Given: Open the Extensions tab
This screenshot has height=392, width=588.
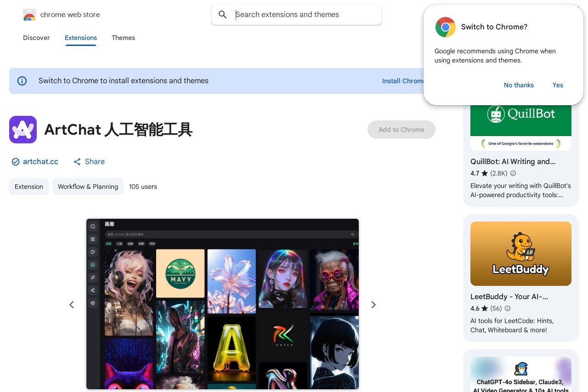Looking at the screenshot, I should (x=81, y=38).
